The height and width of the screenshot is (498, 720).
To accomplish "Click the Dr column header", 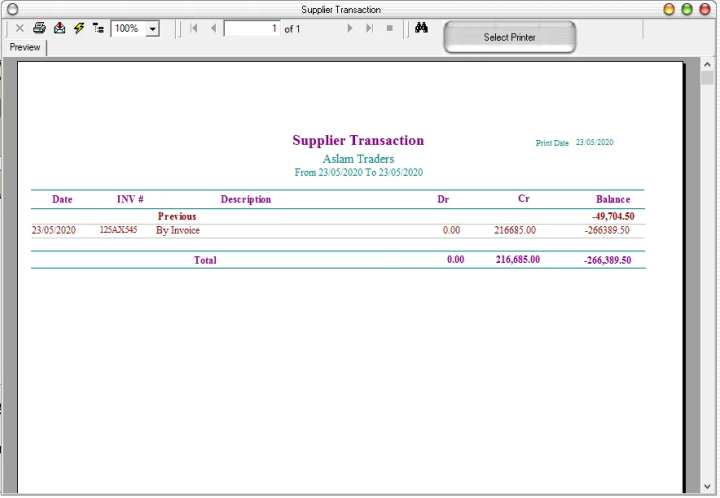I will click(443, 199).
